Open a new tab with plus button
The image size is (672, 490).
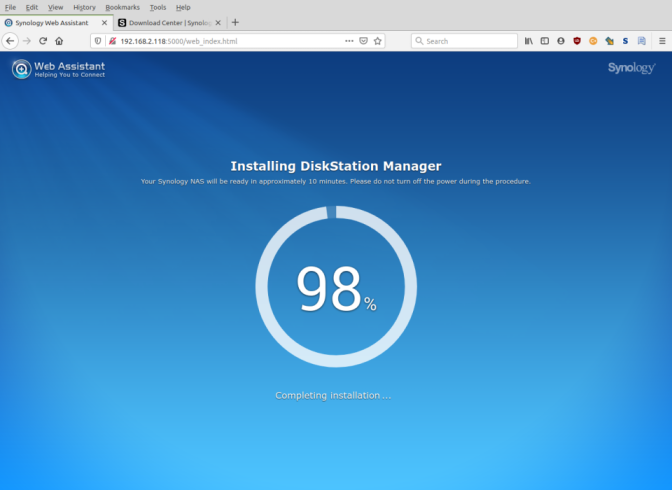click(x=235, y=23)
